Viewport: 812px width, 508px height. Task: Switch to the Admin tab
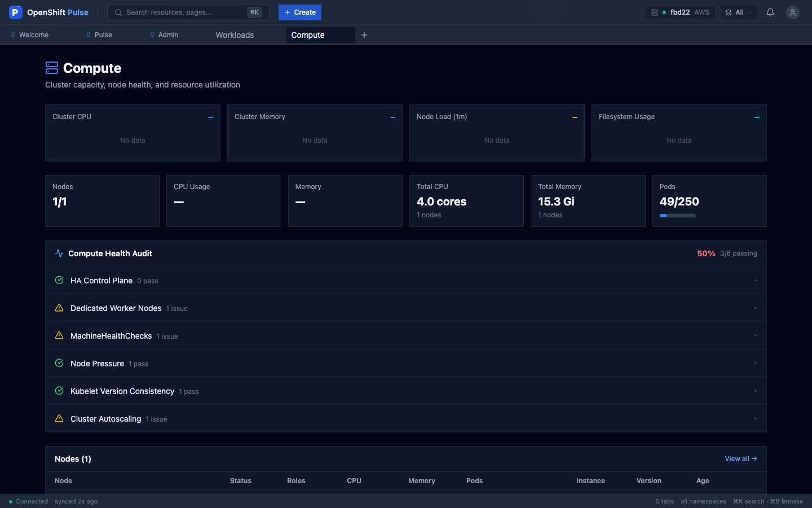click(168, 35)
